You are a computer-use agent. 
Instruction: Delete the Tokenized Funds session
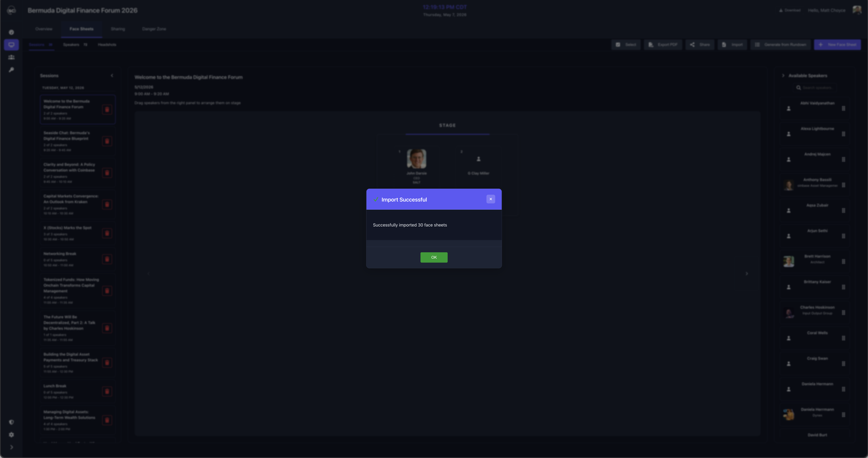pos(107,291)
